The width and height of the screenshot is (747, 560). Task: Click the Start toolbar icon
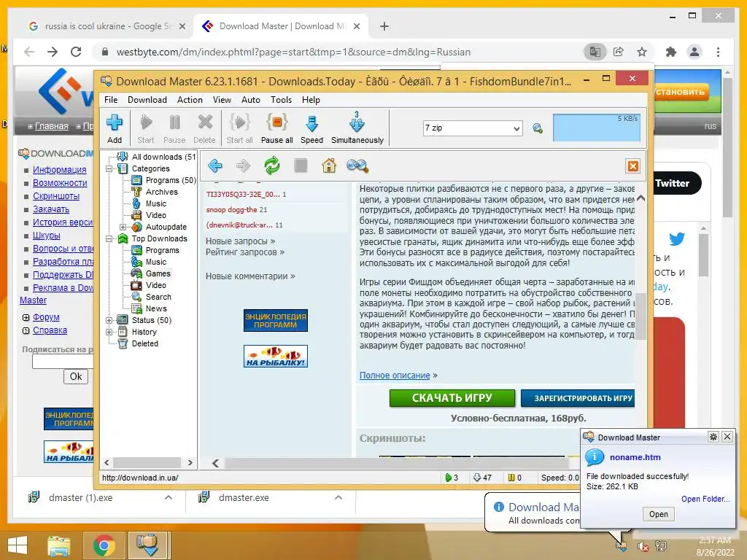(146, 128)
